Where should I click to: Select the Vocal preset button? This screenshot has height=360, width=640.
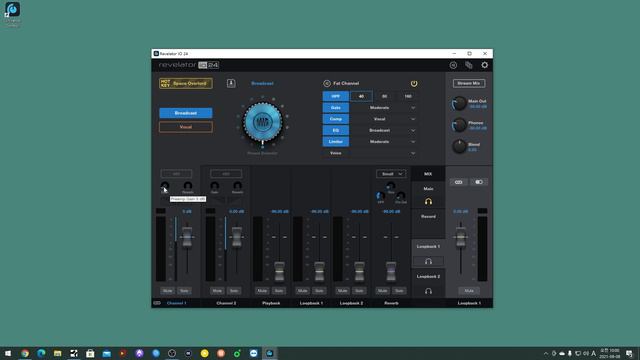point(186,127)
